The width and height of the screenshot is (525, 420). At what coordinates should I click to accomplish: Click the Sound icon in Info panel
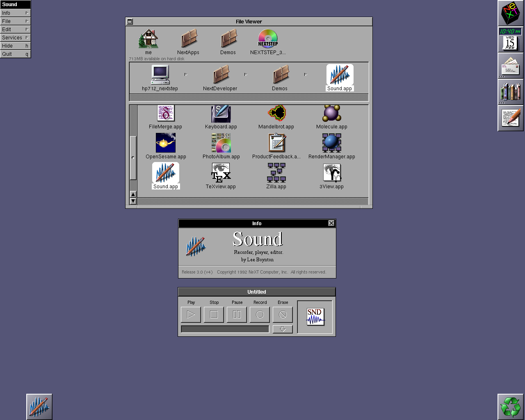click(x=196, y=247)
